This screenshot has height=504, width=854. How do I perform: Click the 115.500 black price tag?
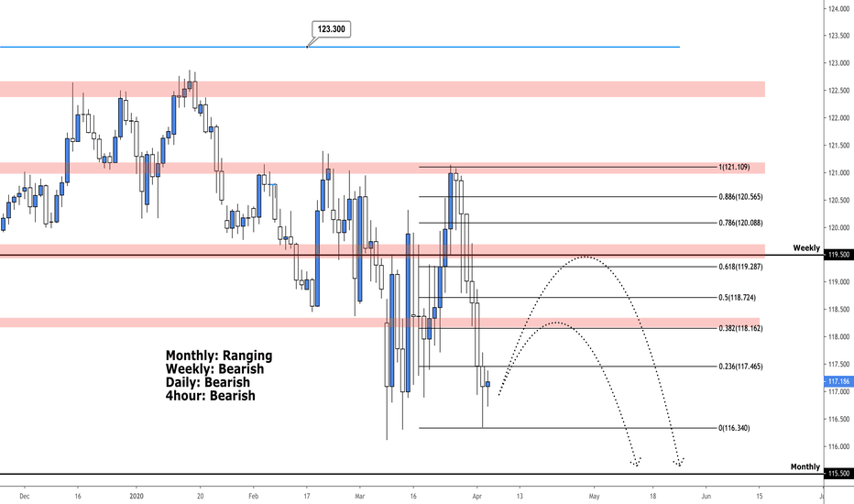(838, 474)
